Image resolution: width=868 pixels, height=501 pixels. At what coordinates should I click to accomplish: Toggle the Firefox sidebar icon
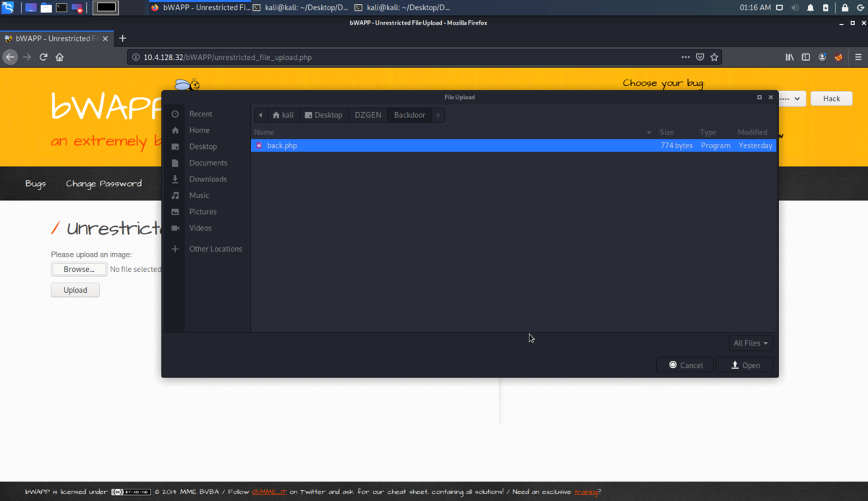[806, 57]
